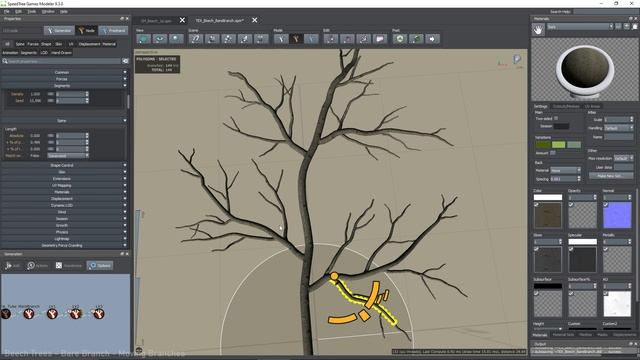The image size is (640, 360).
Task: Click the light sphere View toolbar icon
Action: pos(176,39)
